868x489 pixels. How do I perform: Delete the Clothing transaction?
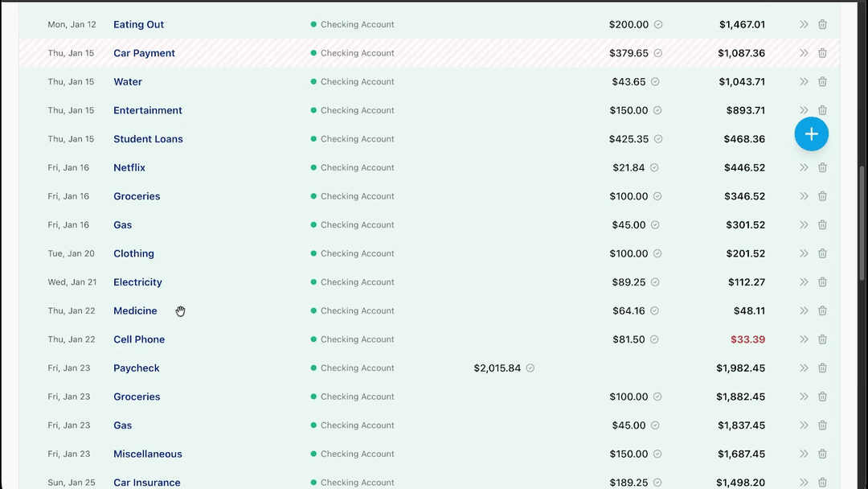pos(822,254)
